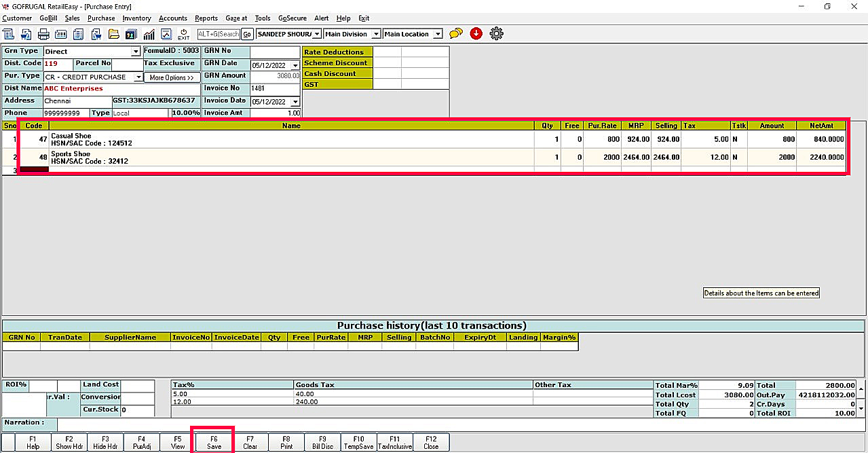Viewport: 868px width, 453px height.
Task: Select the Casual Shoe item row name
Action: [x=291, y=139]
